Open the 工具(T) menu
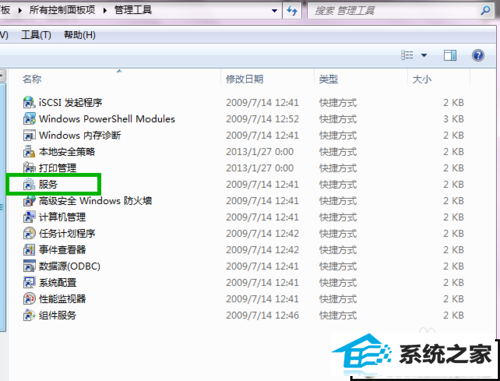This screenshot has width=500, height=381. point(36,35)
